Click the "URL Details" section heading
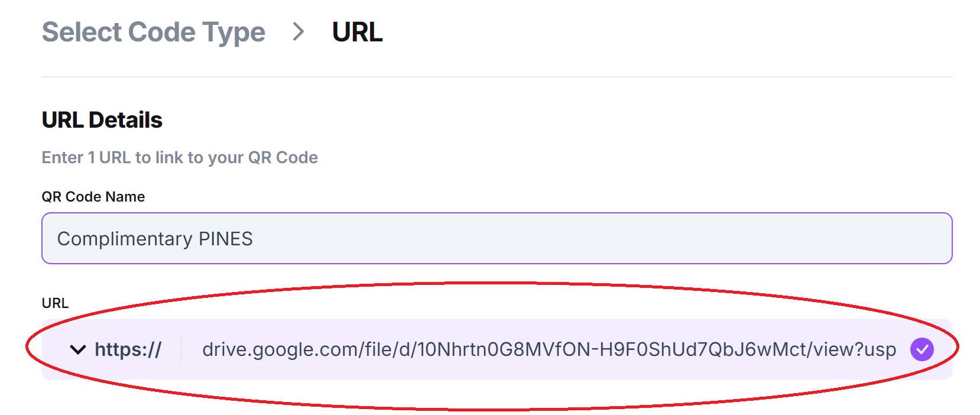The height and width of the screenshot is (415, 980). point(102,120)
